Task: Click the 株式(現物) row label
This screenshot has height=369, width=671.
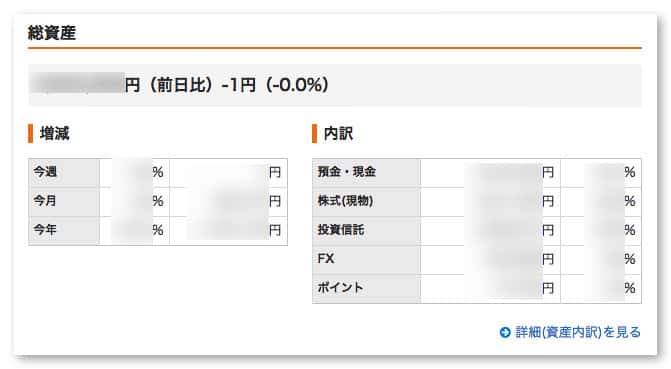Action: click(x=345, y=201)
